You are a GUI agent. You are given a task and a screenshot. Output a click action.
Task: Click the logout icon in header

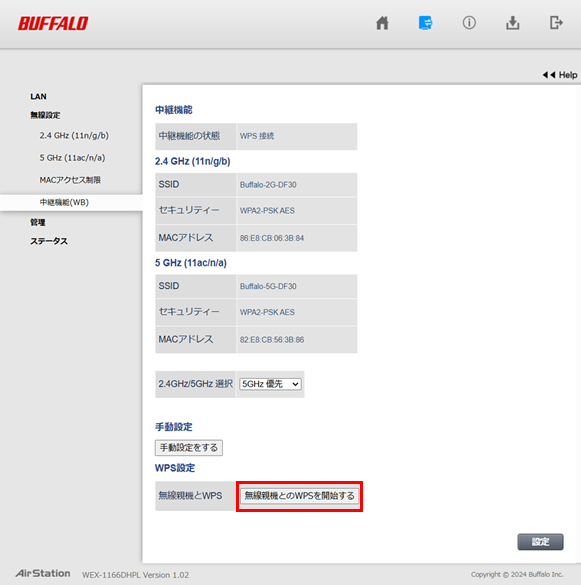coord(556,23)
